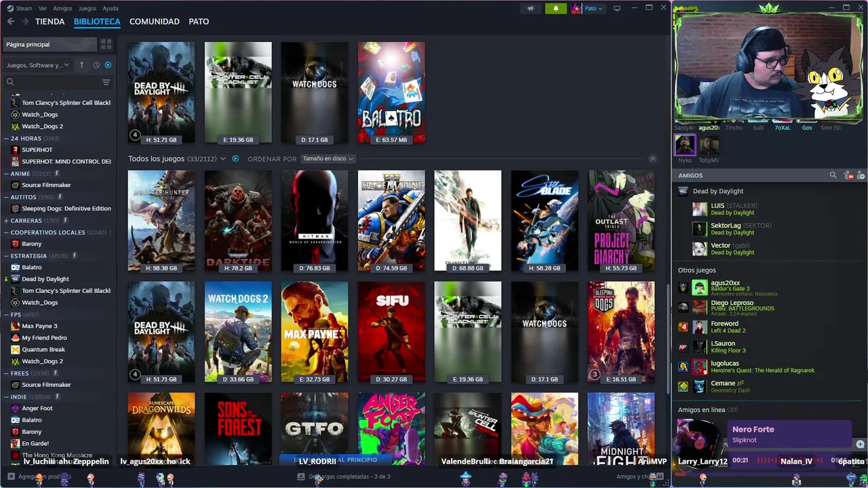Click the Página principal button
The image size is (868, 488).
click(x=50, y=44)
